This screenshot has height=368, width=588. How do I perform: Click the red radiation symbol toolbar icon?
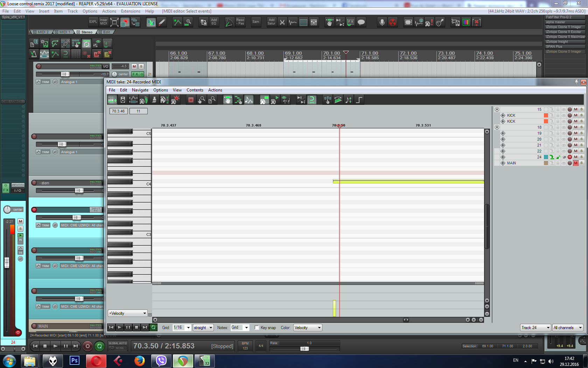coord(393,22)
